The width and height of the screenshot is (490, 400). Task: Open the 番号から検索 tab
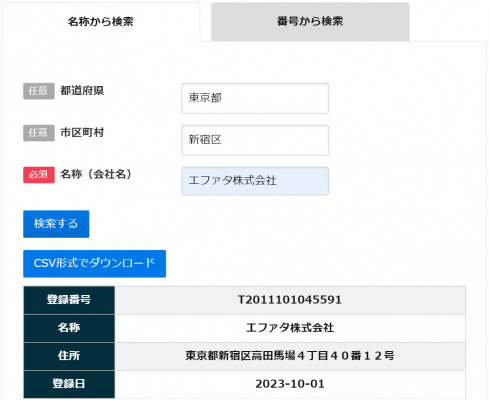[310, 22]
